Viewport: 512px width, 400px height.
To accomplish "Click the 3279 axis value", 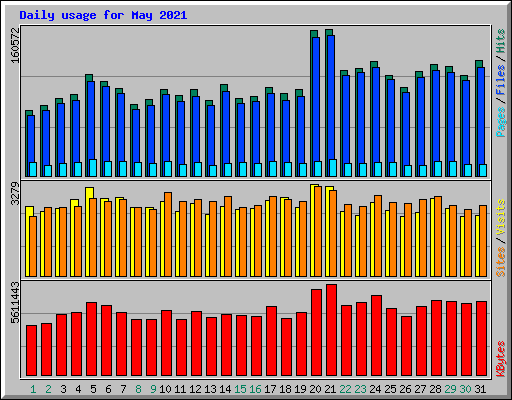I will pos(15,194).
